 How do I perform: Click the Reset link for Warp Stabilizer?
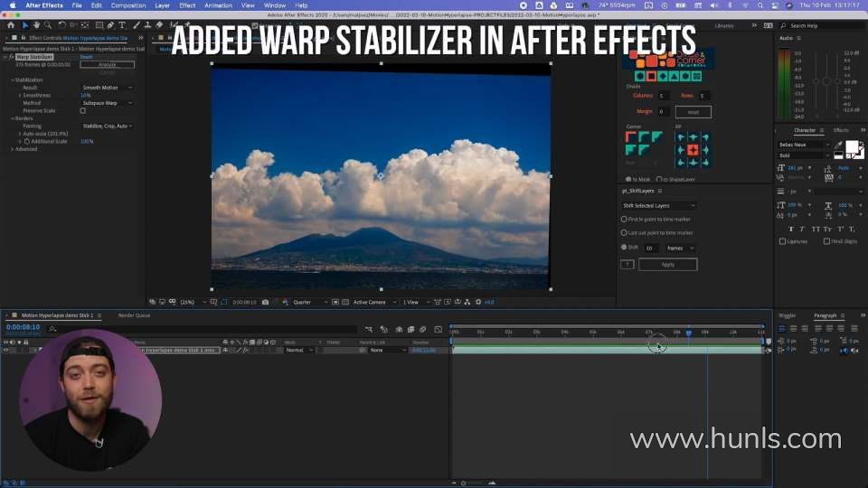click(x=87, y=57)
